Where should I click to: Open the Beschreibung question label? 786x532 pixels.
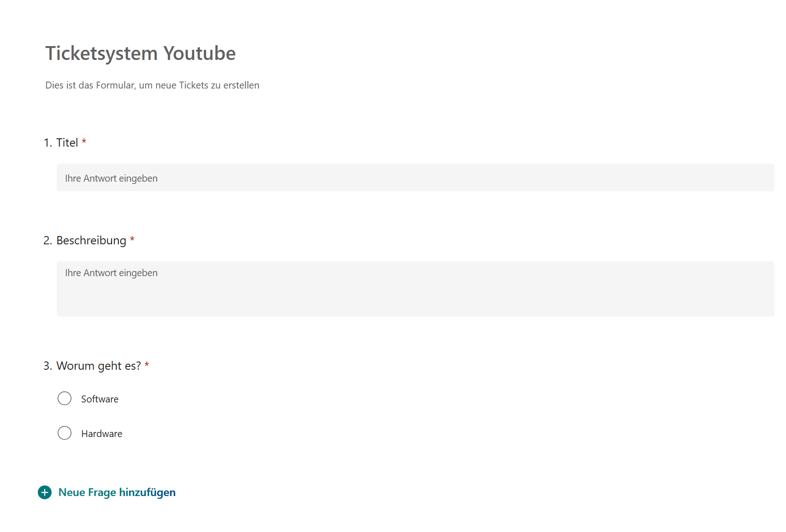point(91,241)
